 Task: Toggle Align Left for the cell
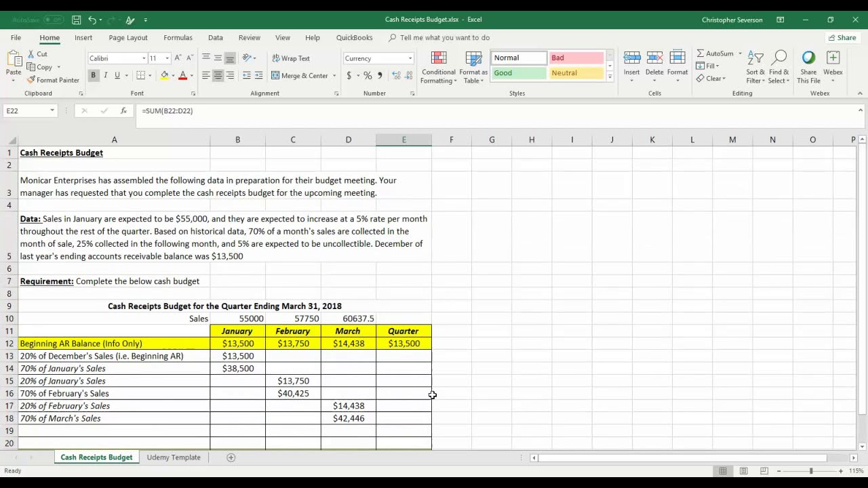pos(206,76)
